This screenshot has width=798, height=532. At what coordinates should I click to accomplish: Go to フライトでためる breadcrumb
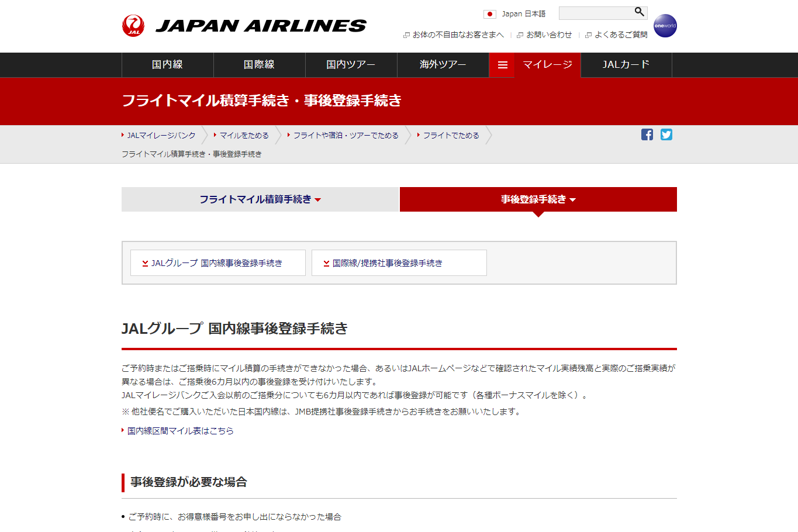coord(451,136)
